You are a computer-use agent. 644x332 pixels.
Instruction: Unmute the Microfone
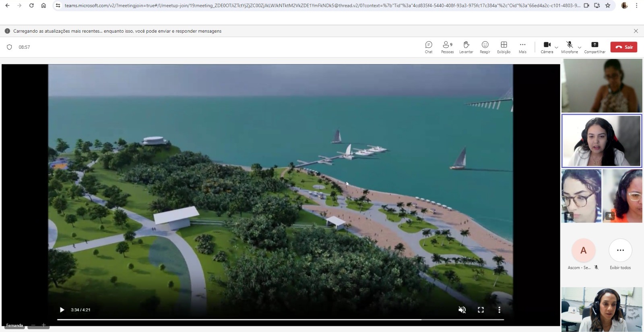pos(569,47)
